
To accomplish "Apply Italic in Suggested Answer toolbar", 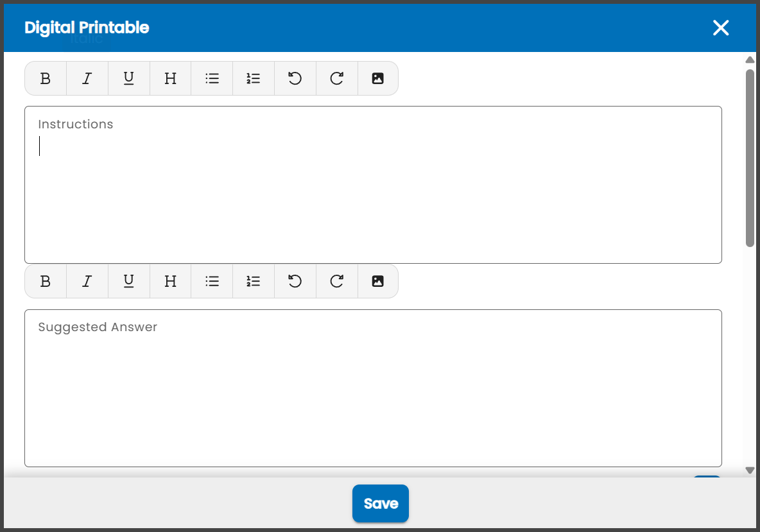I will click(87, 282).
